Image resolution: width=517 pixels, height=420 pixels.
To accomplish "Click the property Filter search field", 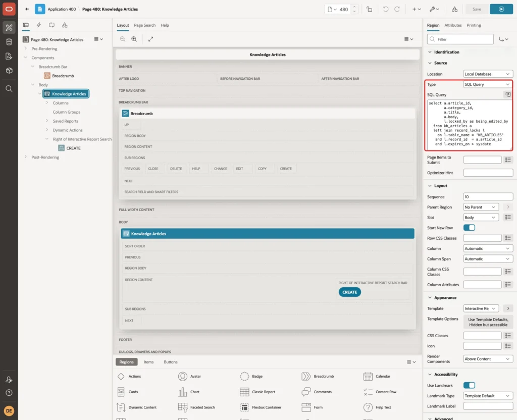I will tap(460, 39).
